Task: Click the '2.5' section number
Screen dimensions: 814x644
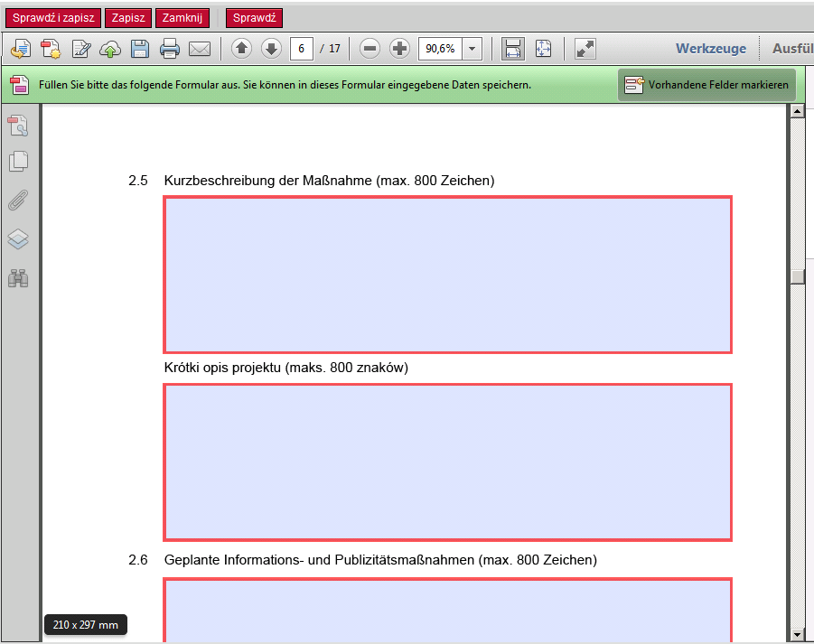Action: (x=138, y=181)
